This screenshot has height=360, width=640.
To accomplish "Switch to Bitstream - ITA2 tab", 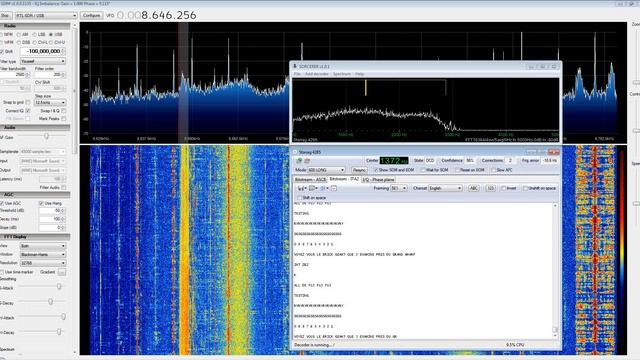I will tap(344, 179).
